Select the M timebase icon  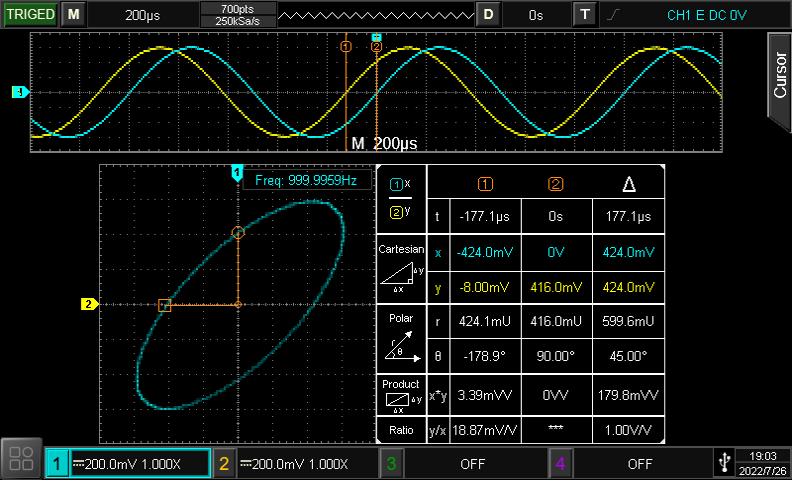(x=73, y=15)
